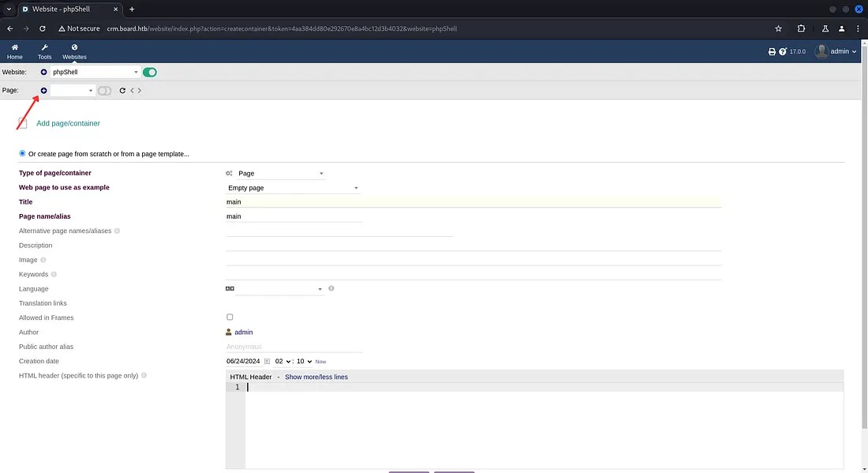Click the Show more/less lines link
Image resolution: width=868 pixels, height=473 pixels.
(x=316, y=377)
